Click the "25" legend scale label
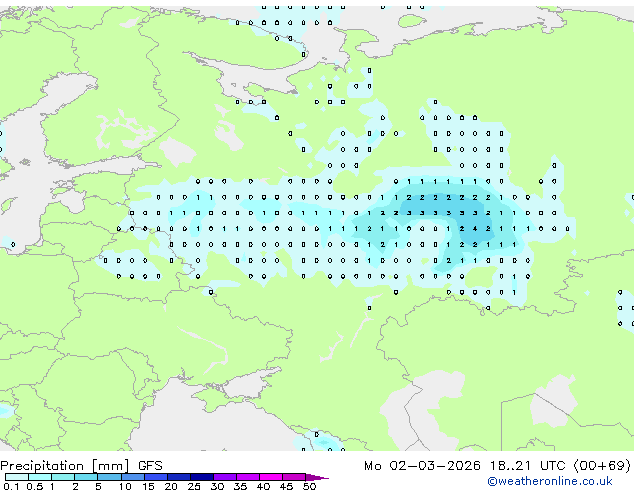634x490 pixels. pos(194,486)
